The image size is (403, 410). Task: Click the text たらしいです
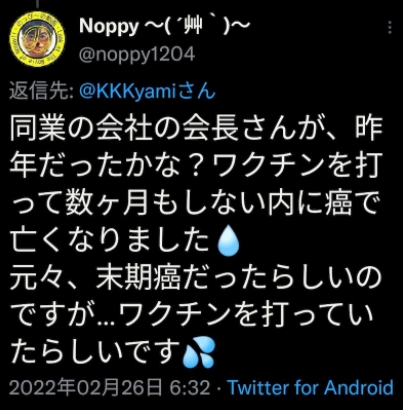coord(96,352)
